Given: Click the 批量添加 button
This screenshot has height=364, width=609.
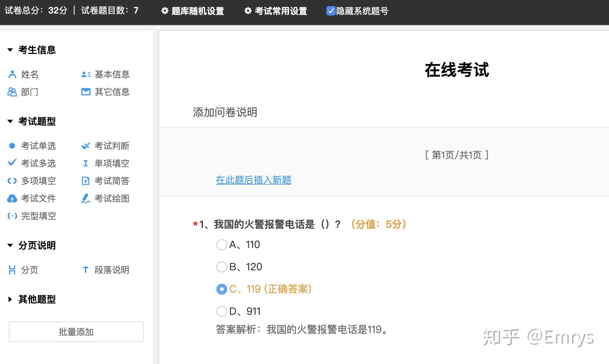Looking at the screenshot, I should (x=76, y=332).
